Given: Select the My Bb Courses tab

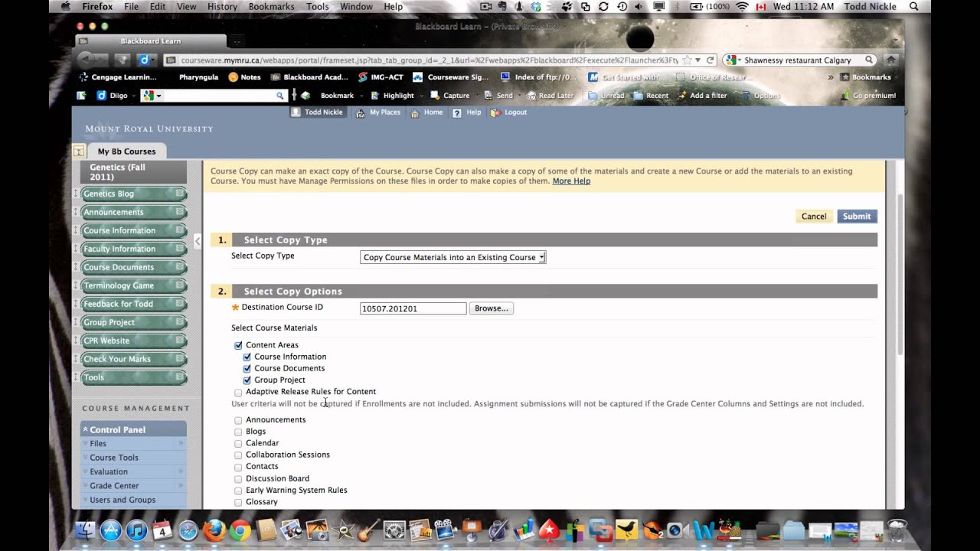Looking at the screenshot, I should click(x=126, y=152).
